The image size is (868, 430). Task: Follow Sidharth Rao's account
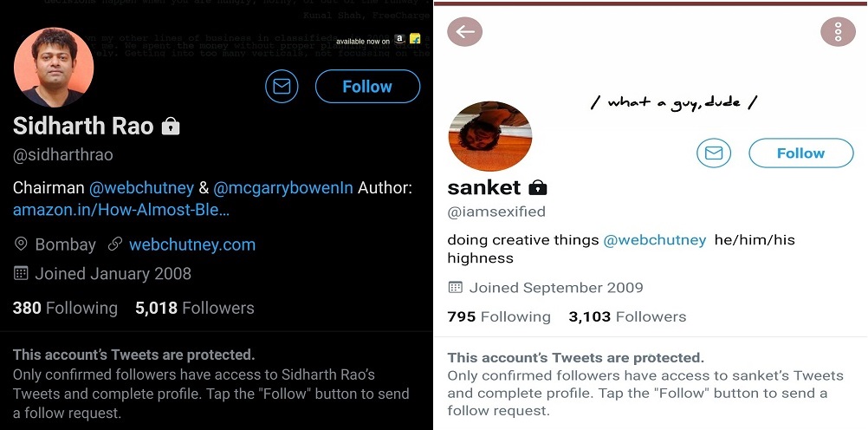tap(367, 87)
